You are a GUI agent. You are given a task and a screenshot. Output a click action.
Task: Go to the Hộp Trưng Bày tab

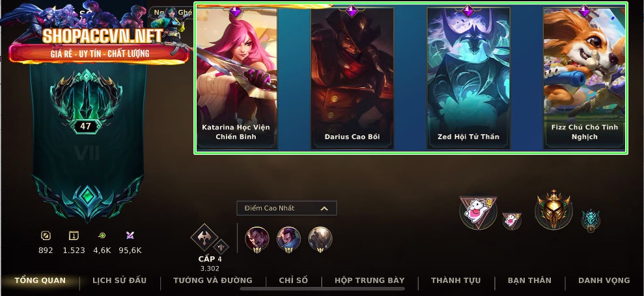coord(370,280)
